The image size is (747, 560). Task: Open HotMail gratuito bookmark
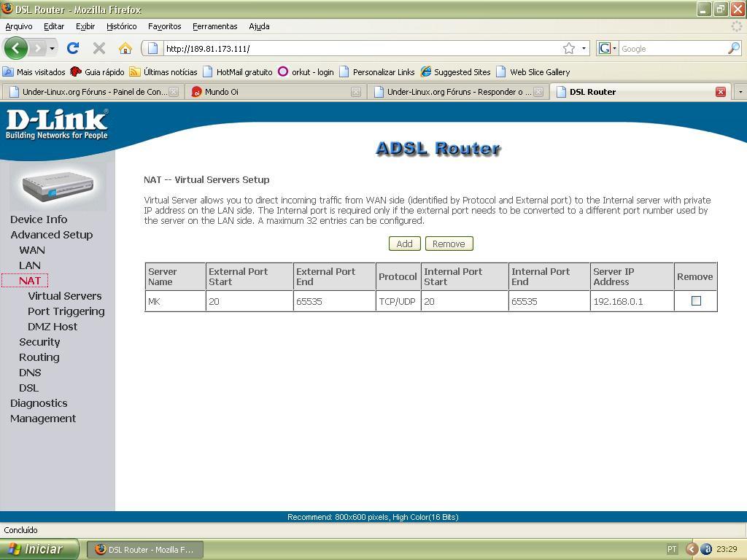pyautogui.click(x=238, y=72)
